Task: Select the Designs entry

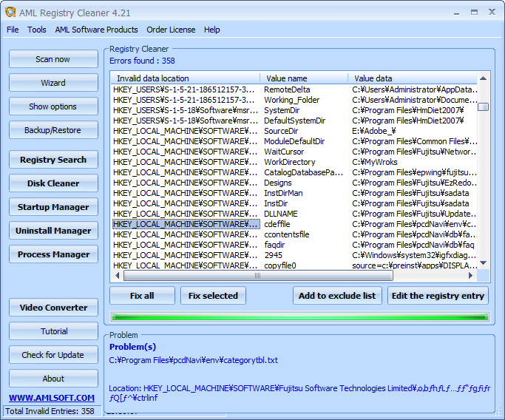Action: pyautogui.click(x=294, y=183)
